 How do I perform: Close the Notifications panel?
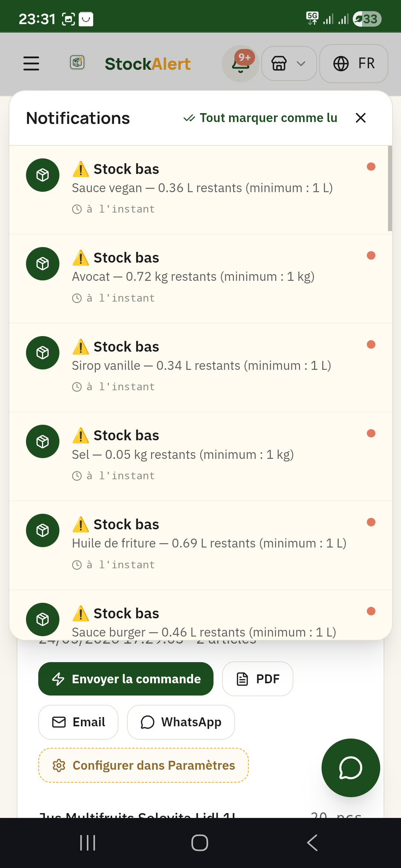click(361, 118)
